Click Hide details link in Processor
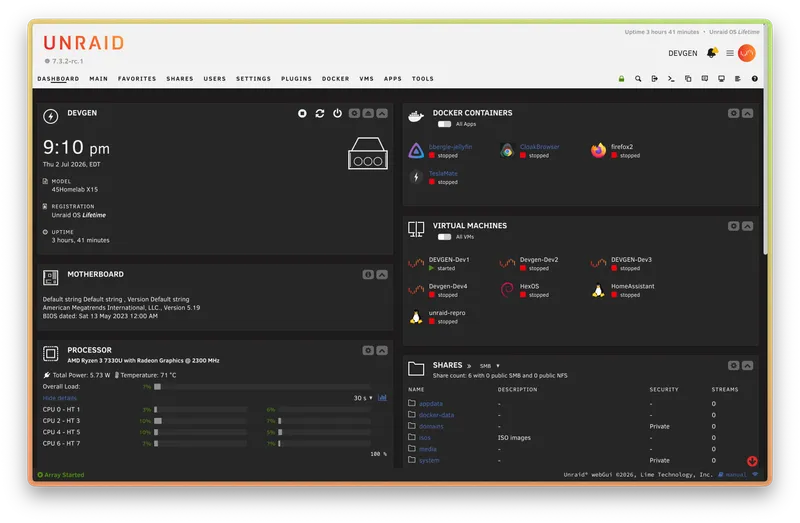800x523 pixels. point(60,398)
